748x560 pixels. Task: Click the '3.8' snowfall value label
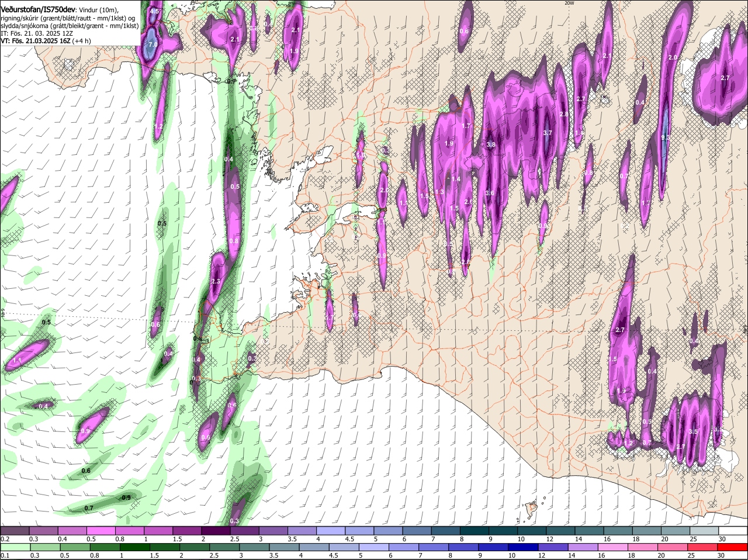point(491,145)
